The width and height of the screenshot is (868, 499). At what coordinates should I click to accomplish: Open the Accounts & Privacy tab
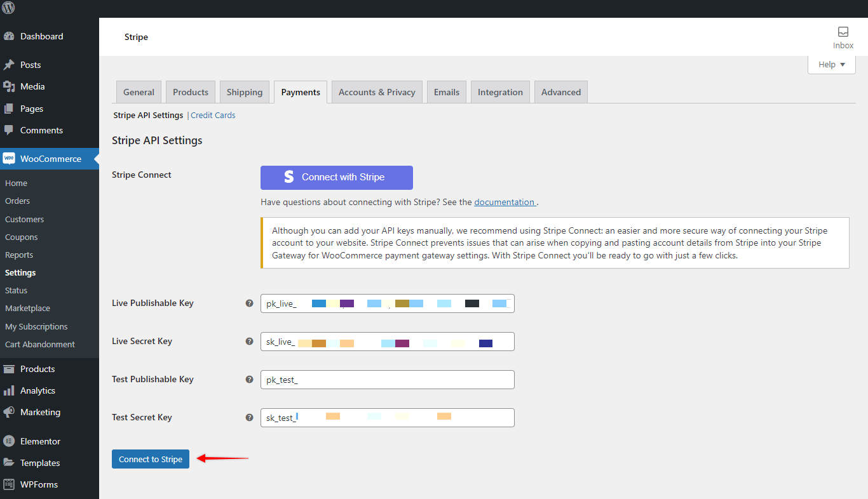(377, 92)
